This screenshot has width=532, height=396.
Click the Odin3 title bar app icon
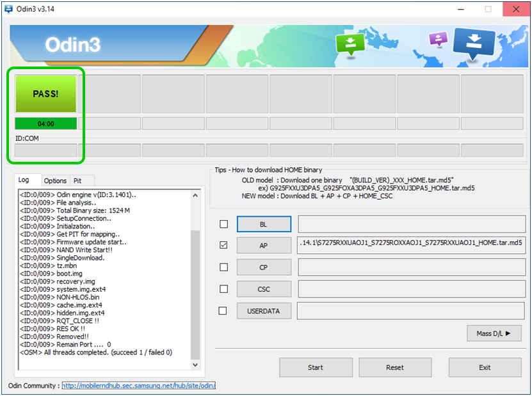point(9,9)
